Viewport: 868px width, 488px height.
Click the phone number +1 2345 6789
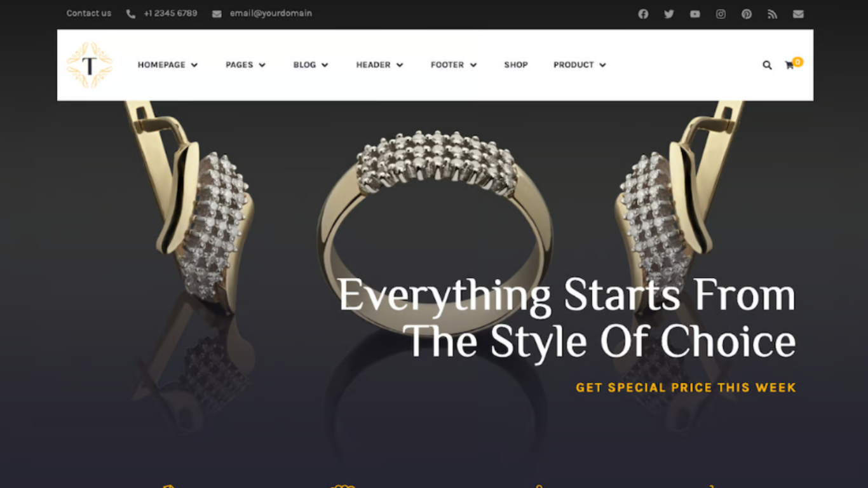click(x=170, y=13)
